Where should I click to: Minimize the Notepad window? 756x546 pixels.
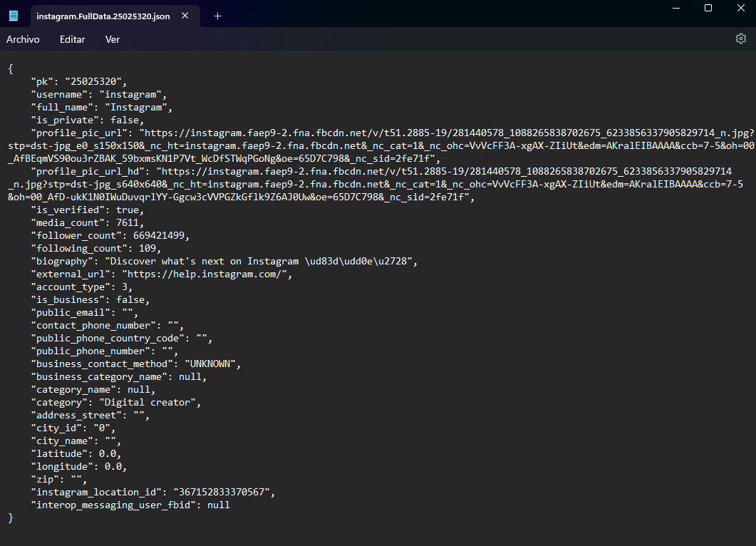coord(676,9)
